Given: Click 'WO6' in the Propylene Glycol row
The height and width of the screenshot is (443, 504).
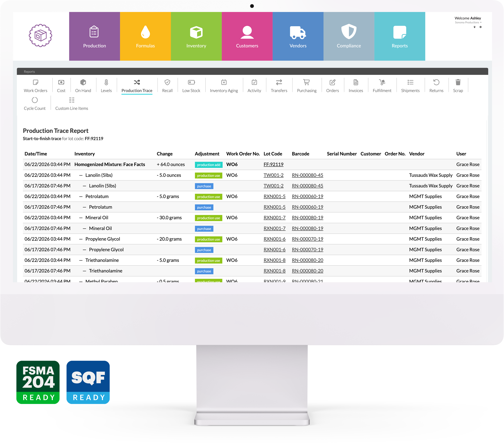Looking at the screenshot, I should coord(232,239).
